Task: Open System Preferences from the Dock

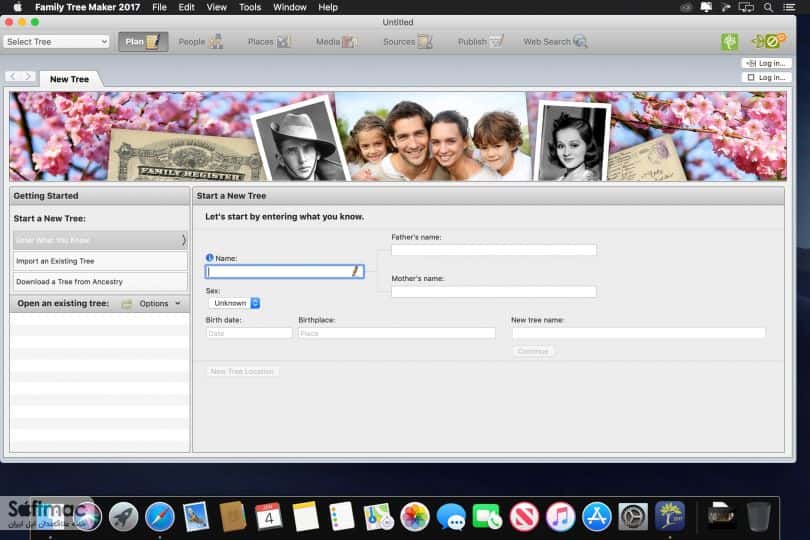Action: click(633, 516)
